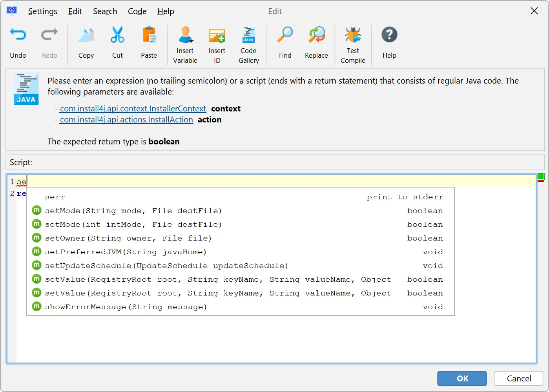
Task: Click the Cancel button
Action: tap(519, 378)
